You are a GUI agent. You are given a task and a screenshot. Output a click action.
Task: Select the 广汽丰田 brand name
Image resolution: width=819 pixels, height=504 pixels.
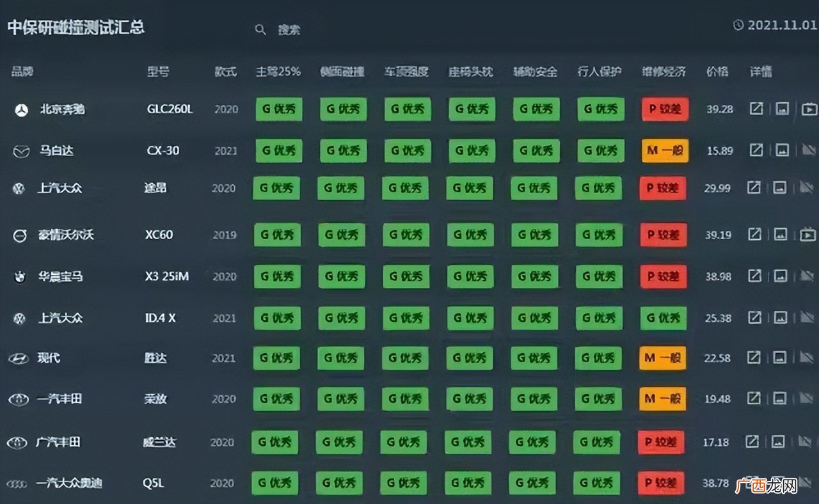59,441
